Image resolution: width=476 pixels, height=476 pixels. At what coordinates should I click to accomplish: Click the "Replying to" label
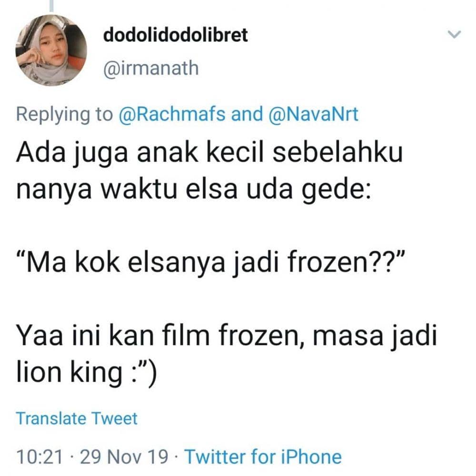pyautogui.click(x=64, y=115)
